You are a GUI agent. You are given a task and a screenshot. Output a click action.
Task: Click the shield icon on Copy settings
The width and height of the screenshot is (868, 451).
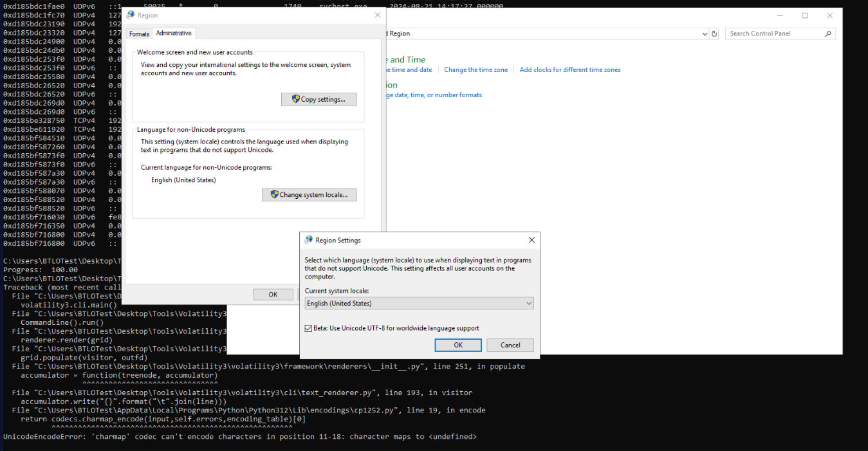coord(296,99)
